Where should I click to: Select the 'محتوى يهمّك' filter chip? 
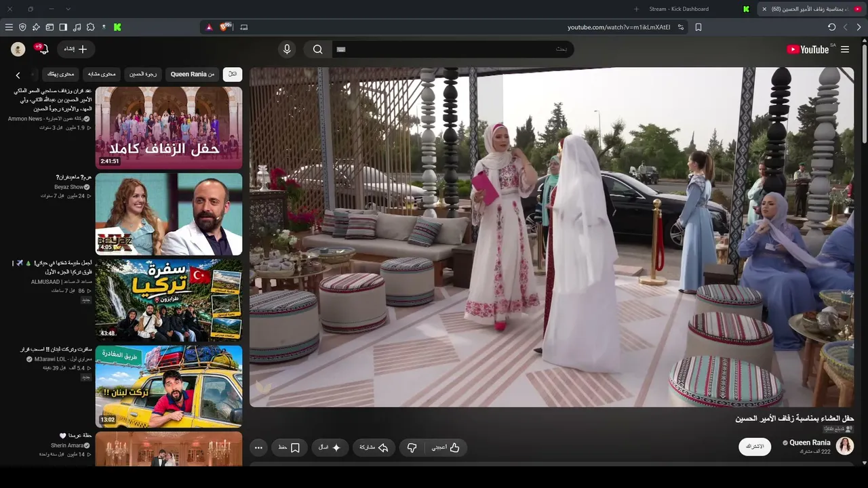tap(61, 74)
